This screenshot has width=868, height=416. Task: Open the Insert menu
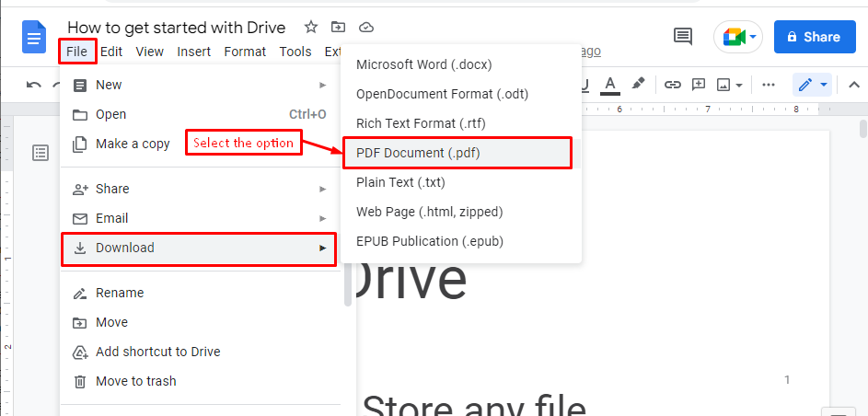193,52
